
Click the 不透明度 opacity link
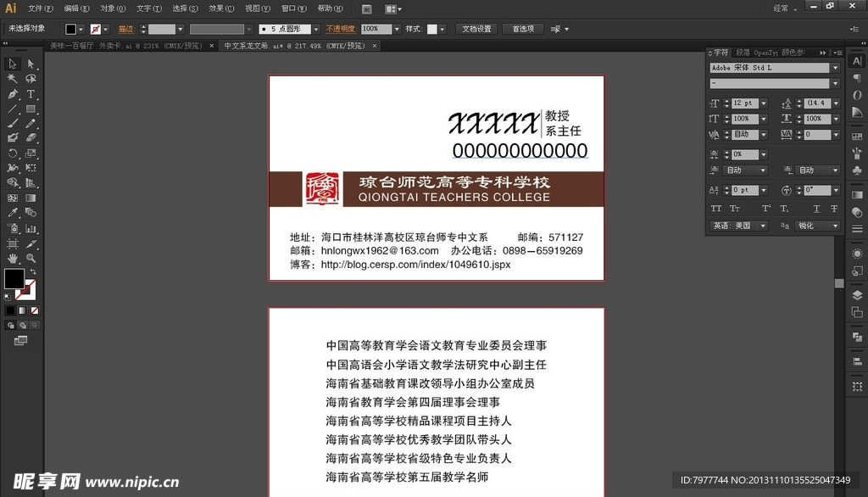[x=341, y=29]
